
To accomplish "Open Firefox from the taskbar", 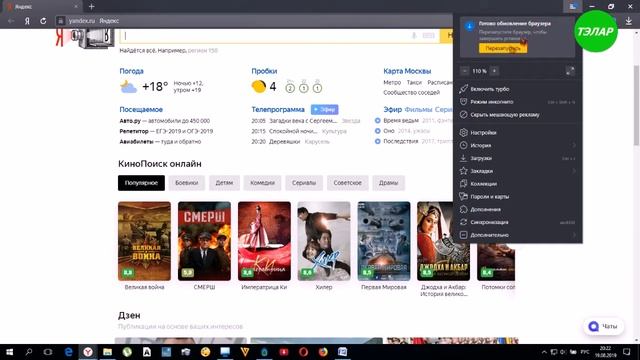I will pyautogui.click(x=323, y=352).
